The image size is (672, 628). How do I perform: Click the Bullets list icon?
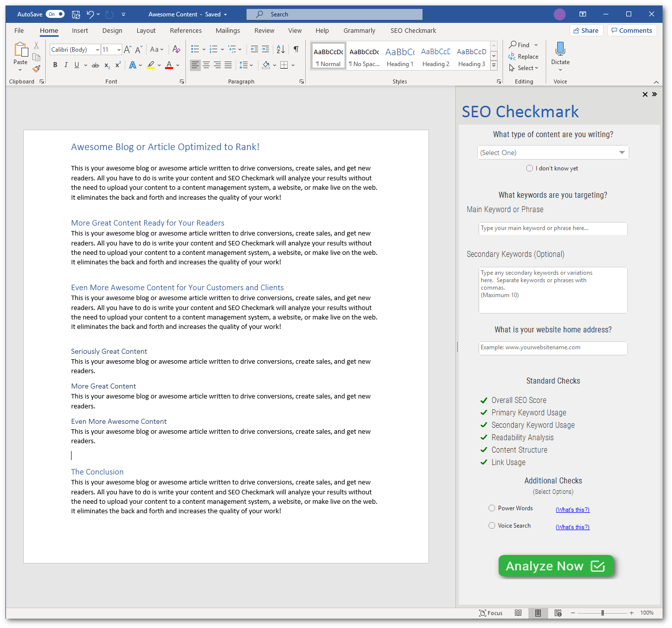point(195,49)
